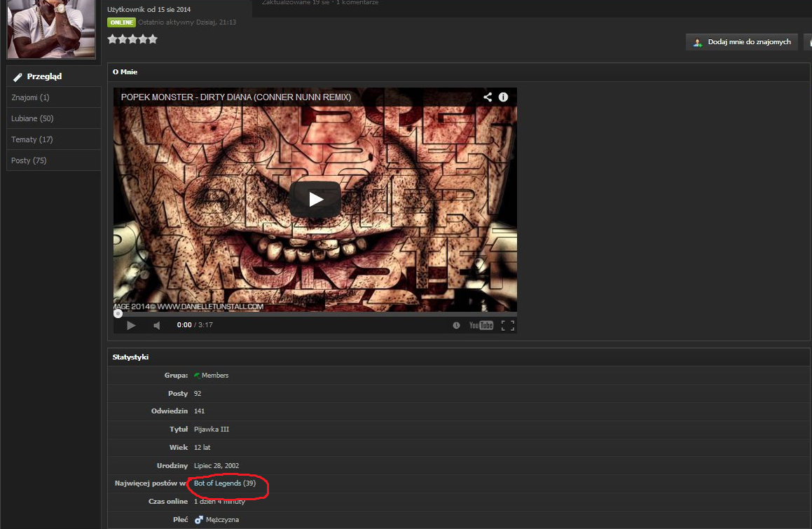Click the video title POPEK MONSTER - DIRTY DIANA
Screen dimensions: 812x529
tap(236, 97)
